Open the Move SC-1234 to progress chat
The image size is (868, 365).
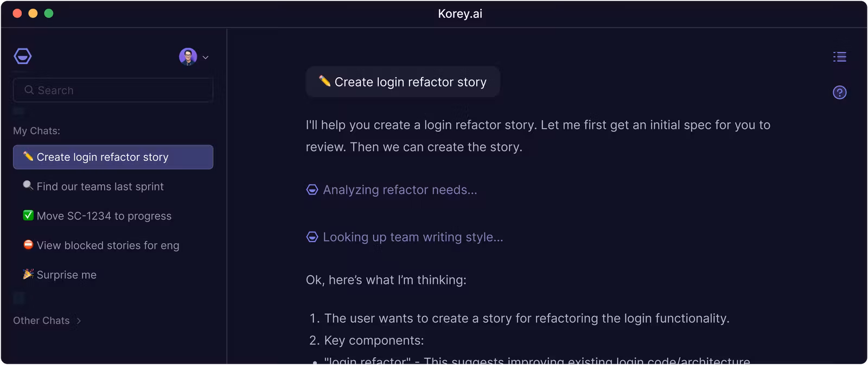pos(104,216)
